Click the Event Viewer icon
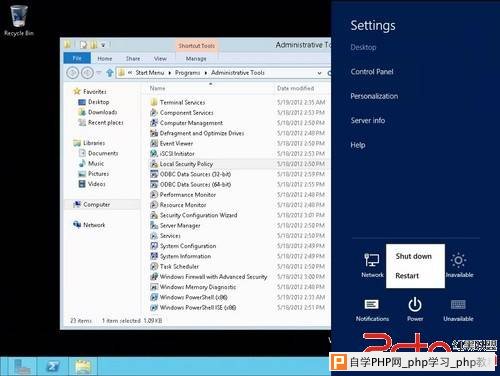The height and width of the screenshot is (376, 500). (x=154, y=143)
